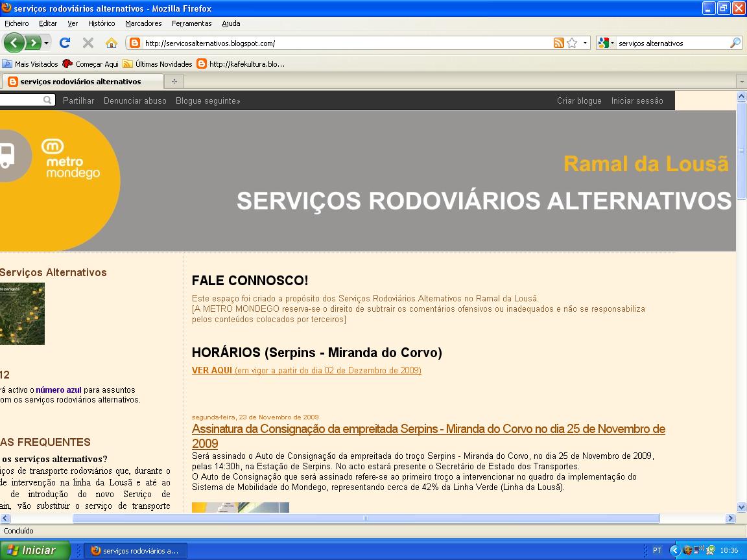
Task: Click the 'Ramal da Lousã' header title
Action: (x=646, y=164)
